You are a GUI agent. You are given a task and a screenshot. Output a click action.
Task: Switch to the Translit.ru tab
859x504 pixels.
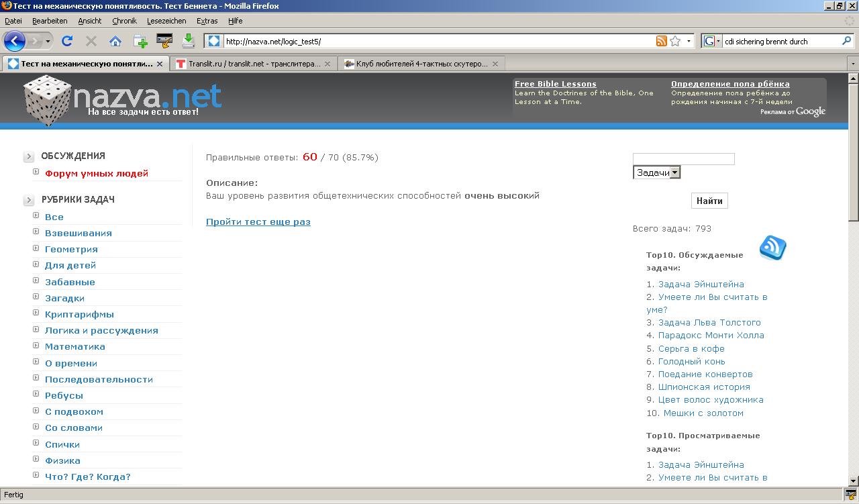(248, 64)
